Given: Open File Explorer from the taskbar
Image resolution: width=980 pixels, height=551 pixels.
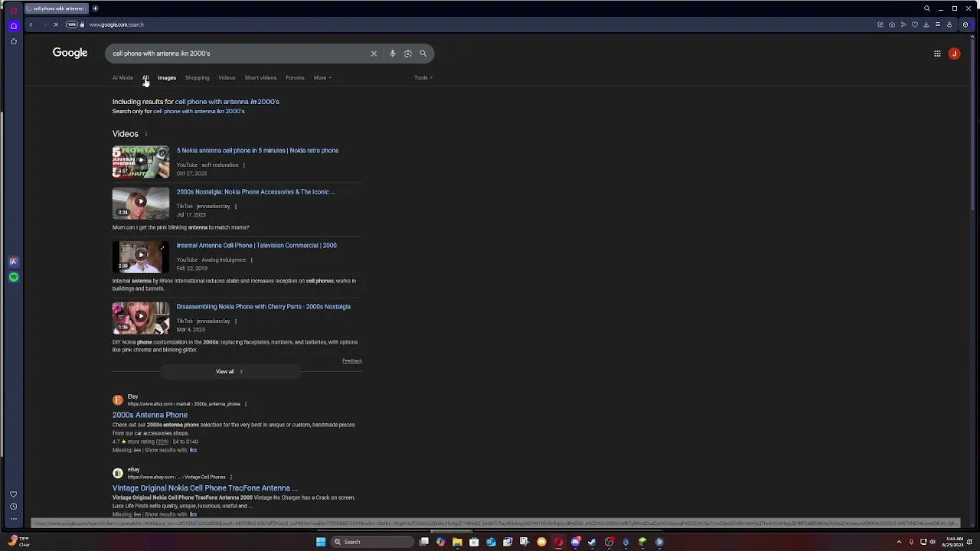Looking at the screenshot, I should [x=457, y=542].
